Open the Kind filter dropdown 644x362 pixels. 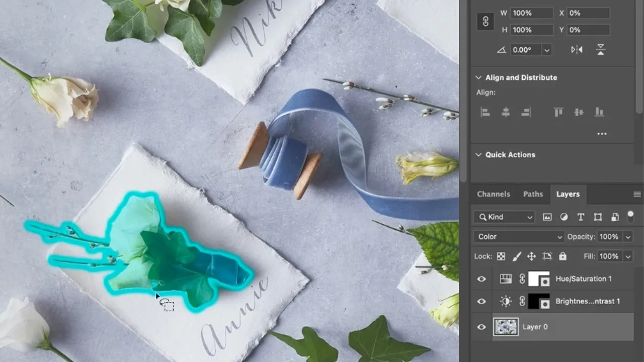(504, 217)
